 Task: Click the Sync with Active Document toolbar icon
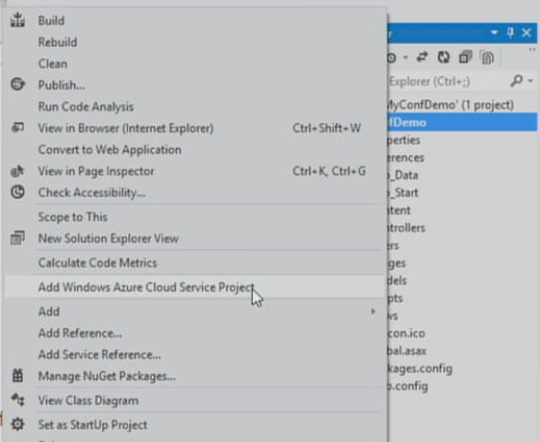coord(422,57)
